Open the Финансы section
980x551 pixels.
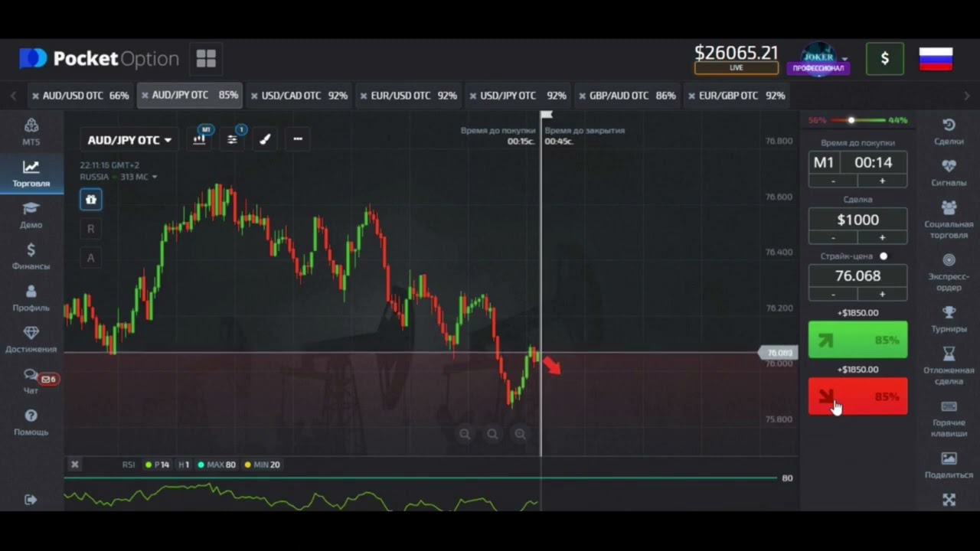[x=31, y=256]
